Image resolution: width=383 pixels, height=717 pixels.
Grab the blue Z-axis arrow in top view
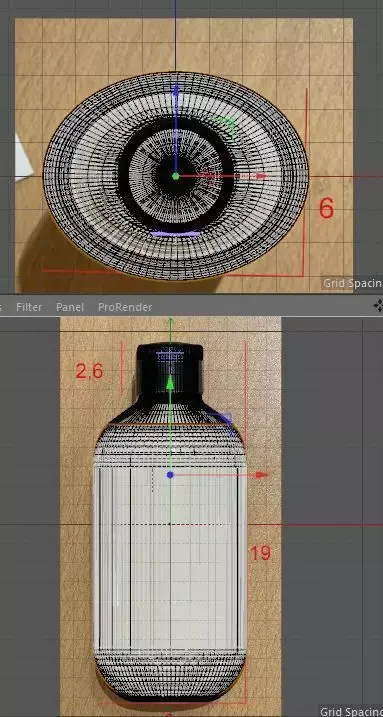pyautogui.click(x=176, y=90)
